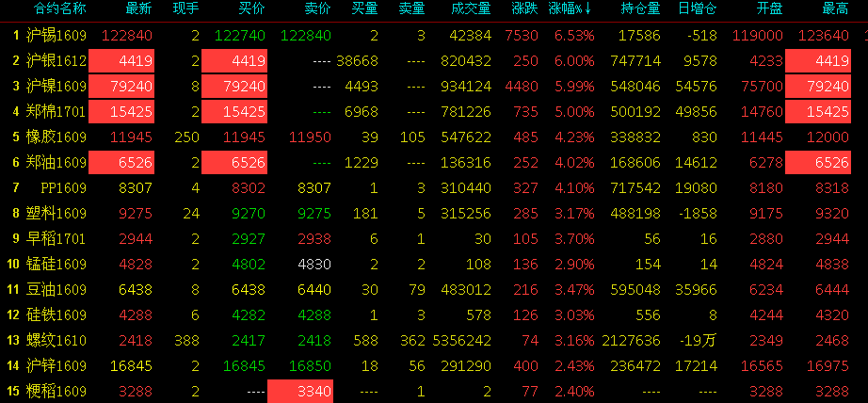The height and width of the screenshot is (403, 868).
Task: Click the 持仓量 column header
Action: [640, 8]
